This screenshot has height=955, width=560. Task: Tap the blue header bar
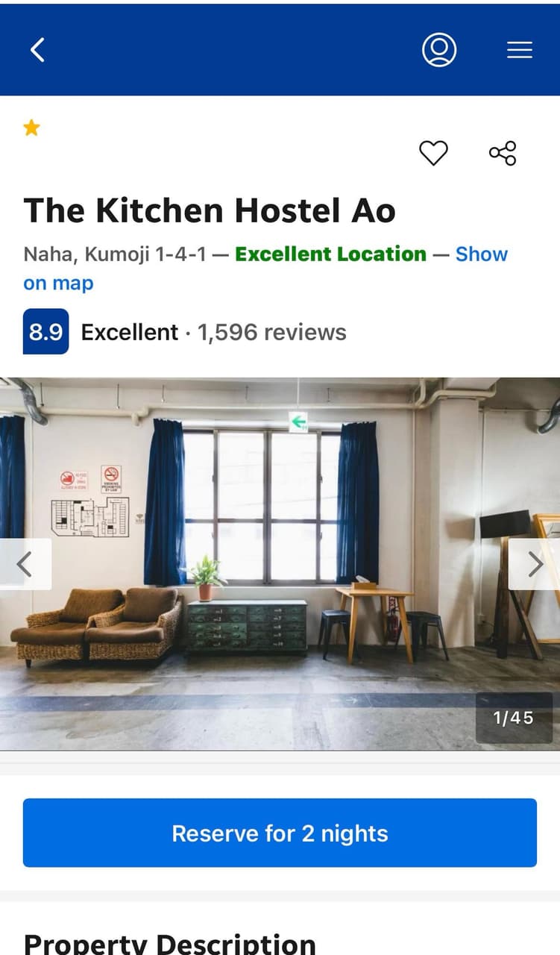(x=280, y=50)
